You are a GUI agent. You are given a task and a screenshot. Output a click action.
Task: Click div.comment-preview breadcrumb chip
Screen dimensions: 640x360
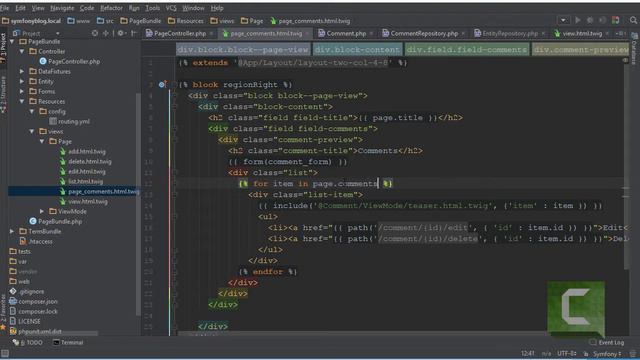point(580,50)
